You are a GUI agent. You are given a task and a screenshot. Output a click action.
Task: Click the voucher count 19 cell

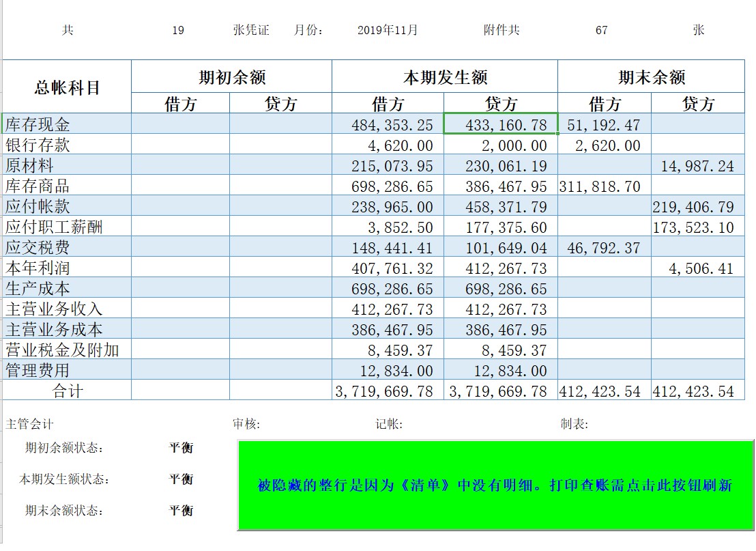pyautogui.click(x=179, y=30)
